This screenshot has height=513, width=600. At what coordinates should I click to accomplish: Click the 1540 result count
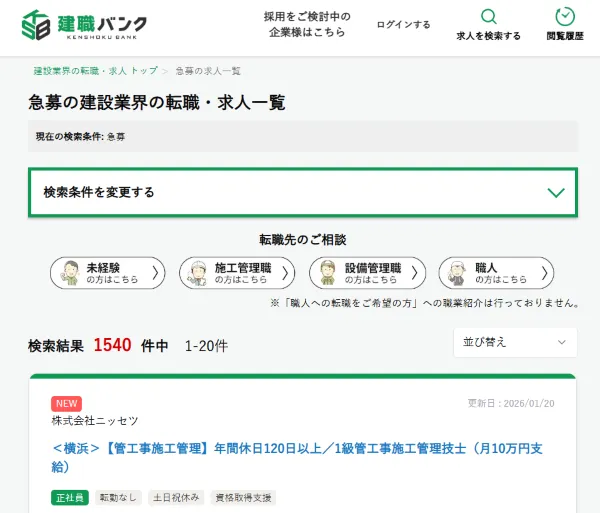click(x=112, y=345)
